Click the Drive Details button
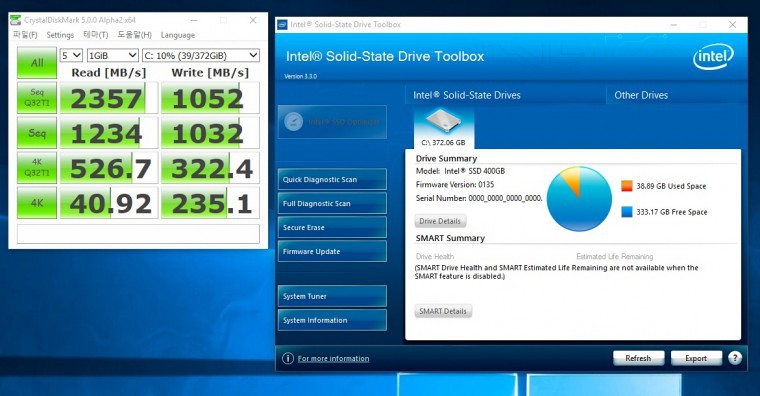This screenshot has height=396, width=760. tap(440, 221)
